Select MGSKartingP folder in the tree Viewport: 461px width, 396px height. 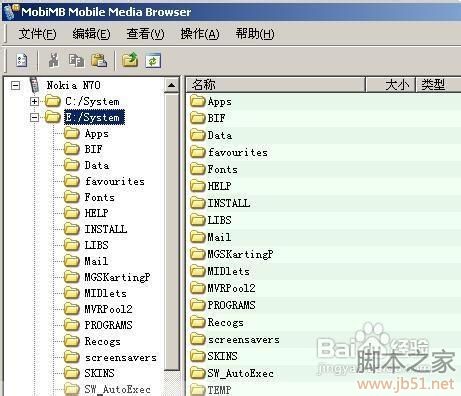(x=117, y=277)
